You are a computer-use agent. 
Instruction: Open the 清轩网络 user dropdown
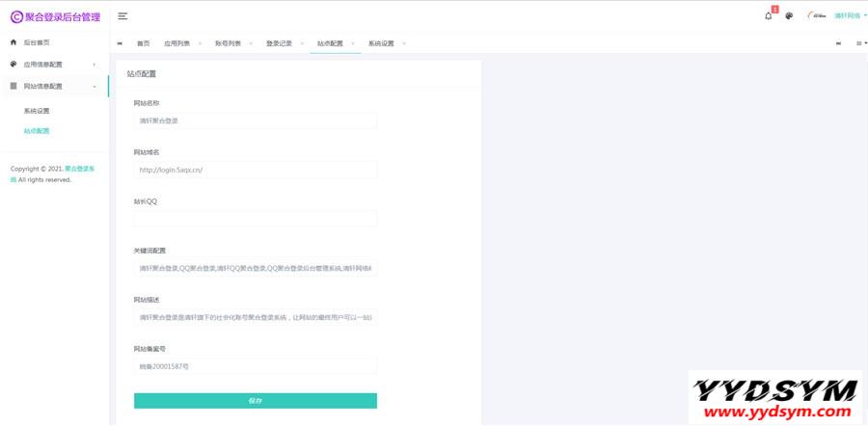click(850, 16)
